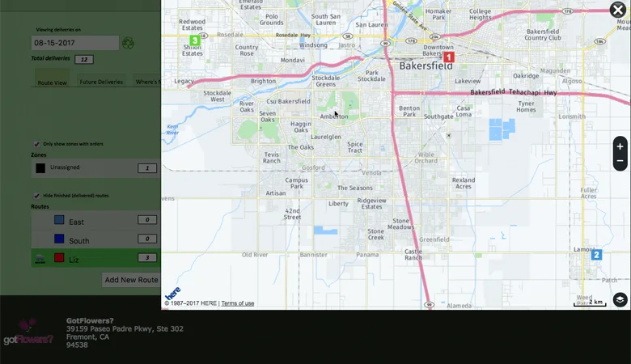
Task: Click the Unassigned zone count box
Action: tap(147, 168)
